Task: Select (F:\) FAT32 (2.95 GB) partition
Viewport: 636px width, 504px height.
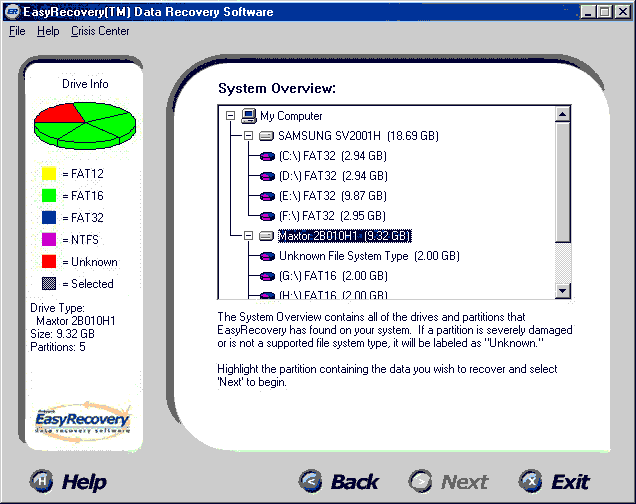Action: click(332, 216)
